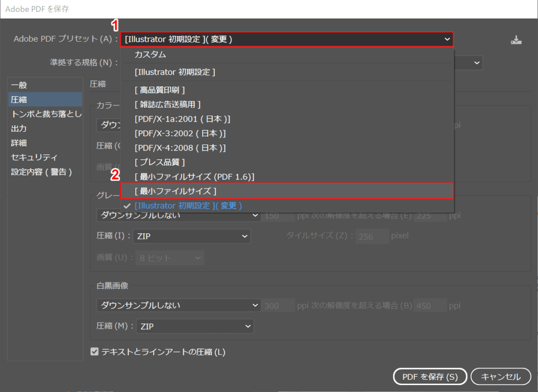The image size is (538, 392).
Task: Open the 準拠する規格 dropdown arrow
Action: (x=476, y=63)
